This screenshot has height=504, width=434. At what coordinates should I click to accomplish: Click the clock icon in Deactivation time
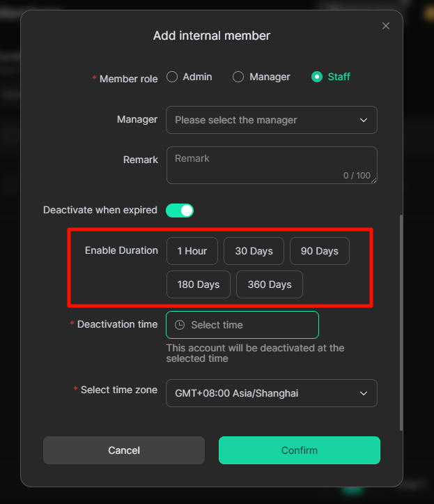click(180, 325)
